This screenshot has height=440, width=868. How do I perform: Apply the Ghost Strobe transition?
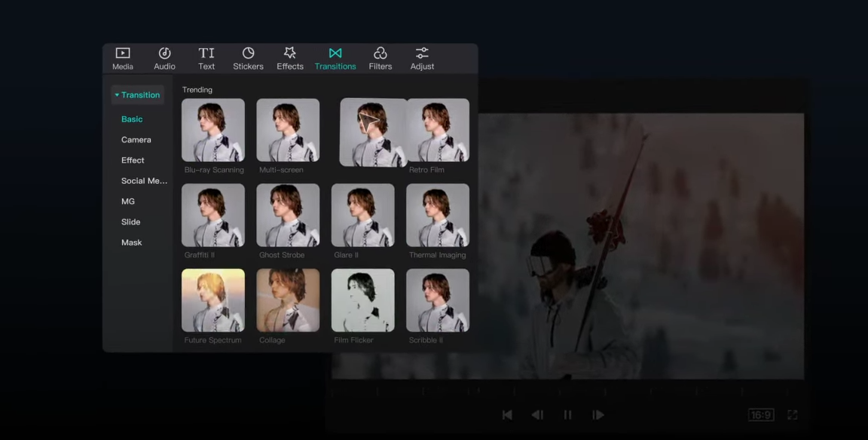pyautogui.click(x=288, y=215)
